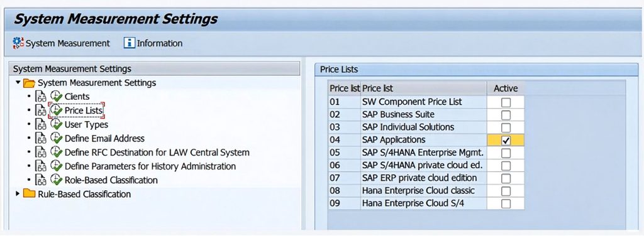Viewport: 644px width, 236px height.
Task: Click the execute icon beside Role-Based Classification
Action: (56, 180)
